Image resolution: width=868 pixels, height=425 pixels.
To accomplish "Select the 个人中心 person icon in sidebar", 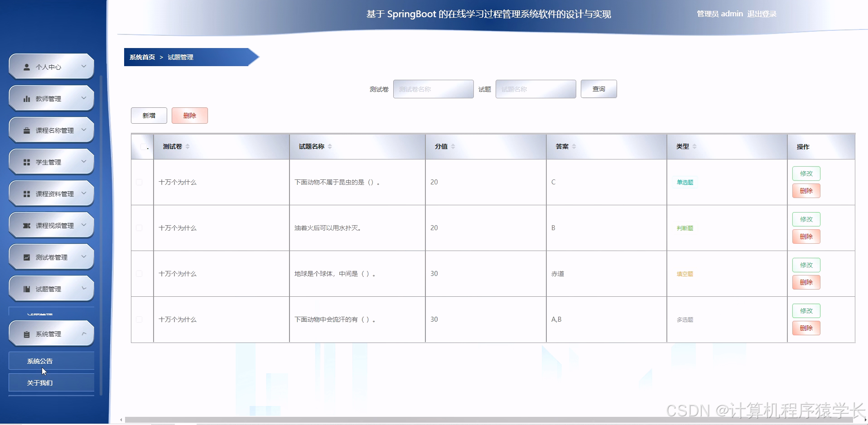I will point(26,66).
